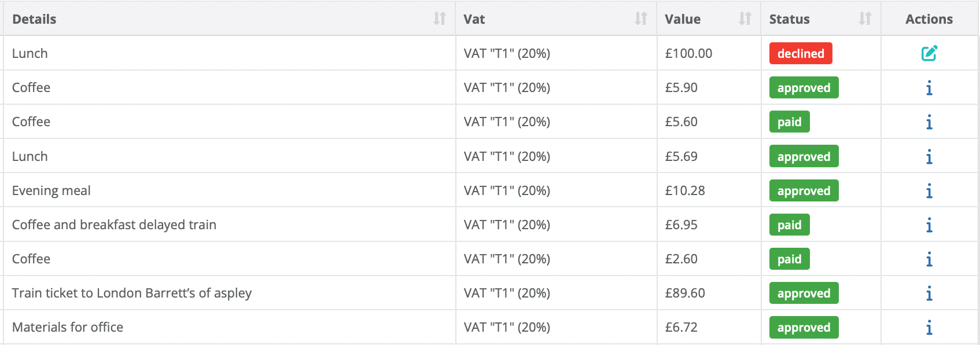Click approved badge on Evening meal row
The height and width of the screenshot is (345, 980).
(x=804, y=191)
